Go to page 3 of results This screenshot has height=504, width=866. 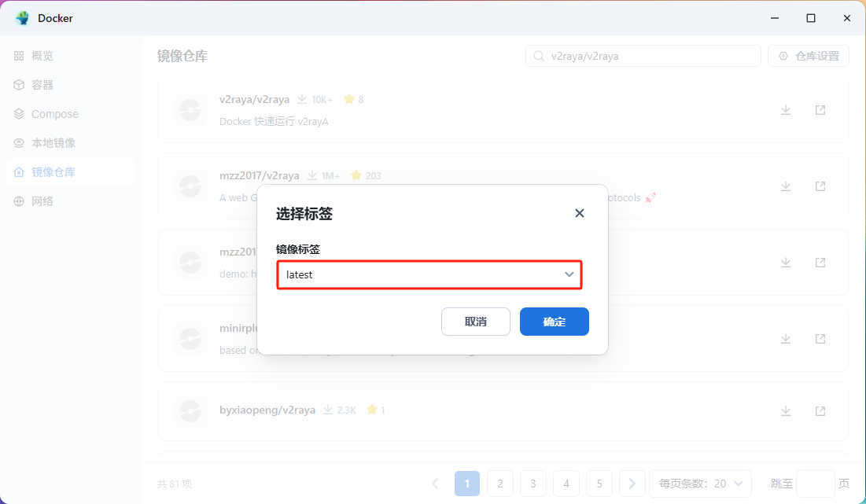click(533, 484)
